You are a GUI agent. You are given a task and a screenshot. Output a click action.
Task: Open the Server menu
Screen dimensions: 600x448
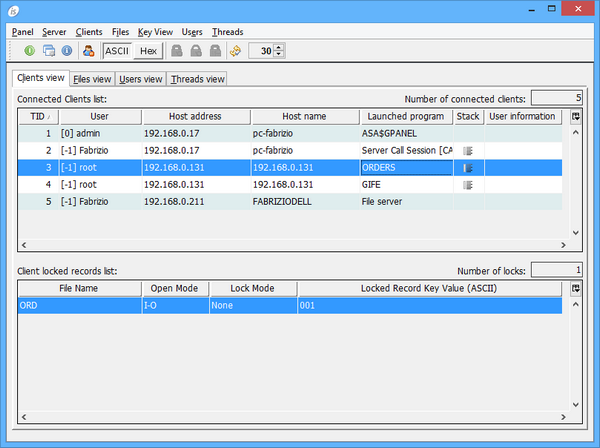pyautogui.click(x=54, y=32)
